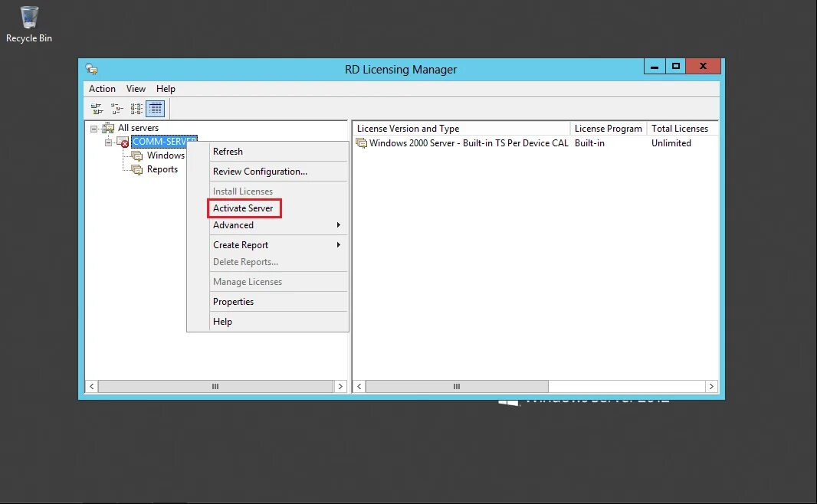Sort by Total Licenses column header

pos(683,129)
